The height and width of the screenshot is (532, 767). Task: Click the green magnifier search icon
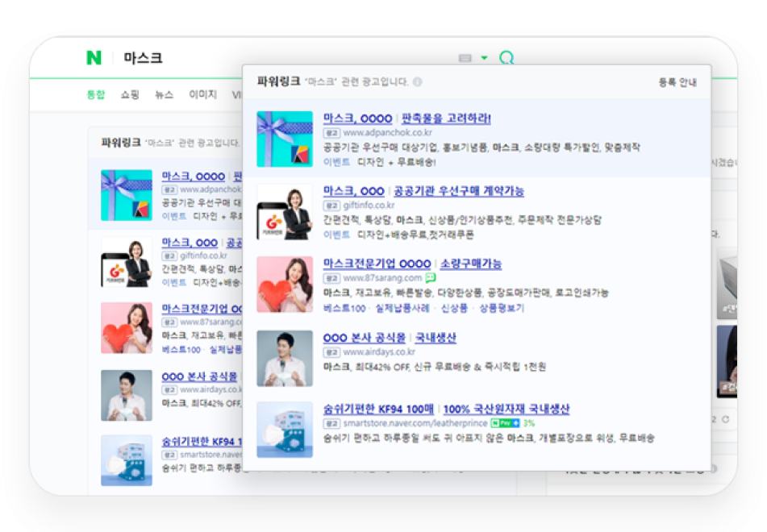coord(506,58)
